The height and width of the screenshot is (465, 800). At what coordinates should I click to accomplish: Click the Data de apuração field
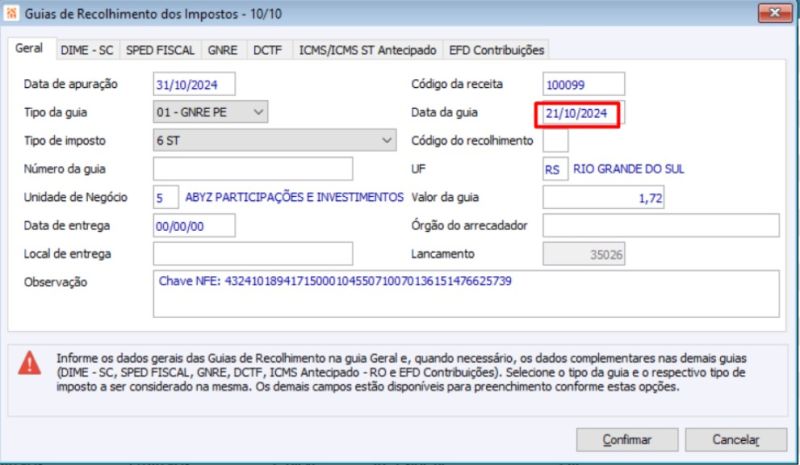194,84
